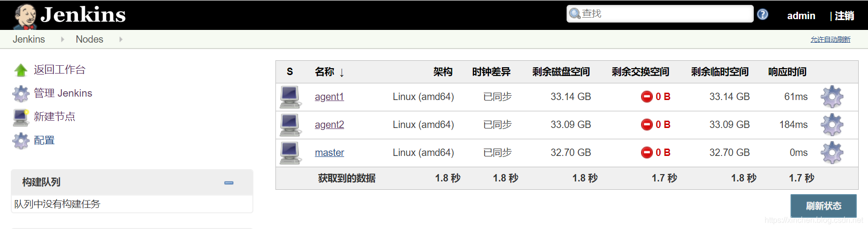Click the computer icon beside 新建节点
The image size is (868, 229).
[21, 117]
